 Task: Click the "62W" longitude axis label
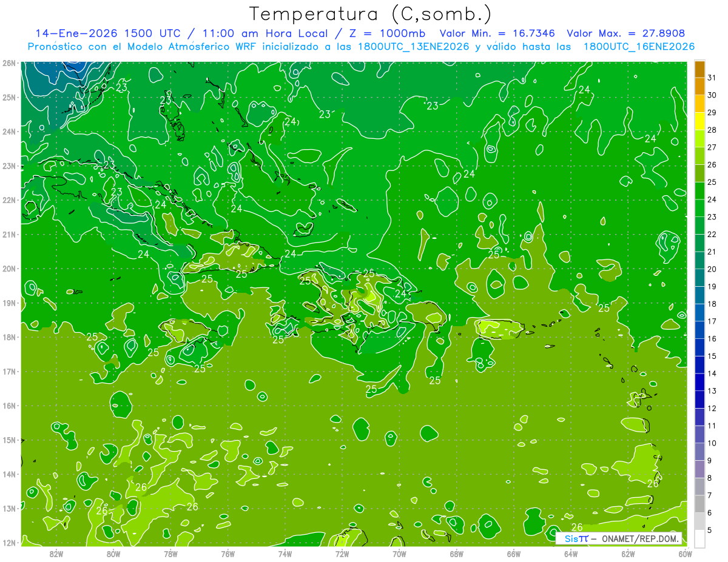pos(628,553)
